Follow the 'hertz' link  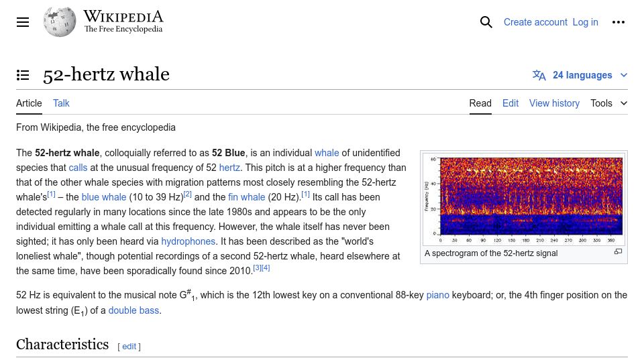(x=229, y=168)
